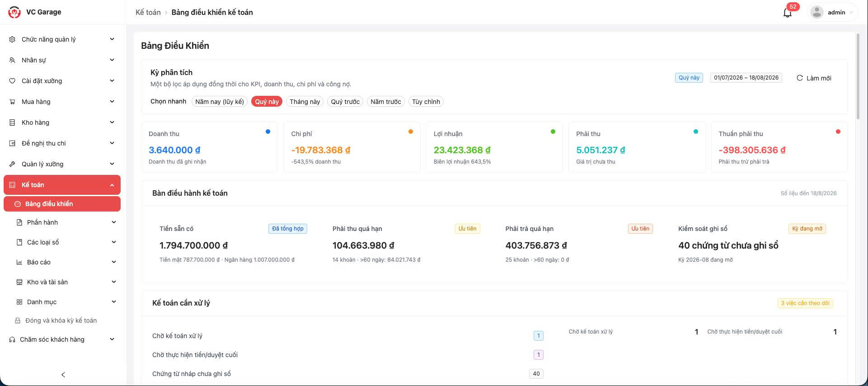The width and height of the screenshot is (868, 386).
Task: Click the 3 việc cần theo dõi tag
Action: pyautogui.click(x=805, y=303)
